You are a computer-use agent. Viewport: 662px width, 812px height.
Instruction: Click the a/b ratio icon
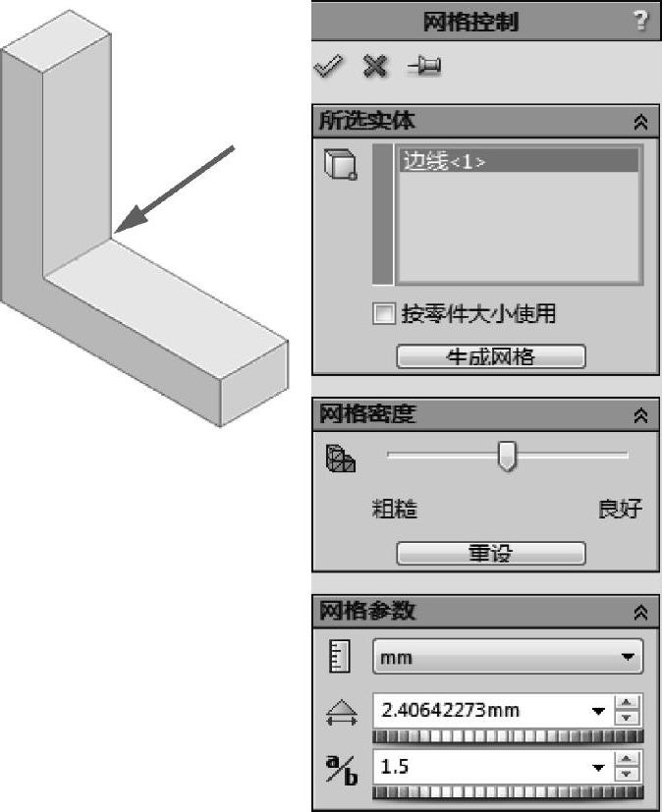click(342, 770)
